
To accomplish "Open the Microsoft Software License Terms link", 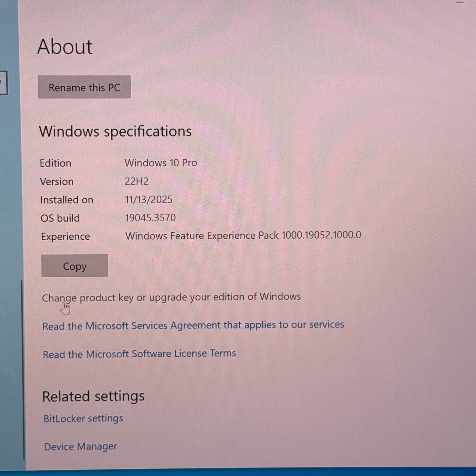I will click(139, 354).
